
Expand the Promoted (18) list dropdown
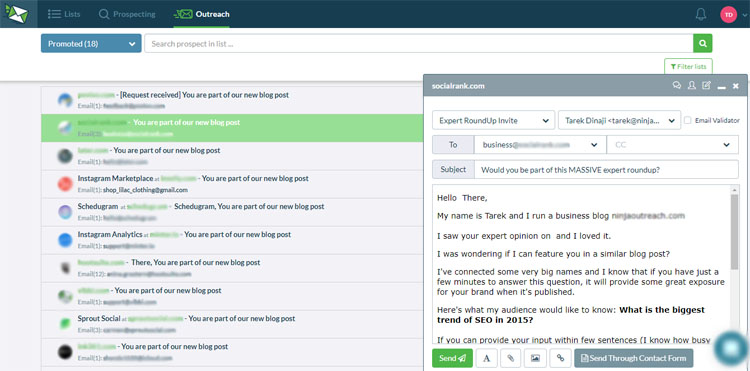pyautogui.click(x=91, y=44)
